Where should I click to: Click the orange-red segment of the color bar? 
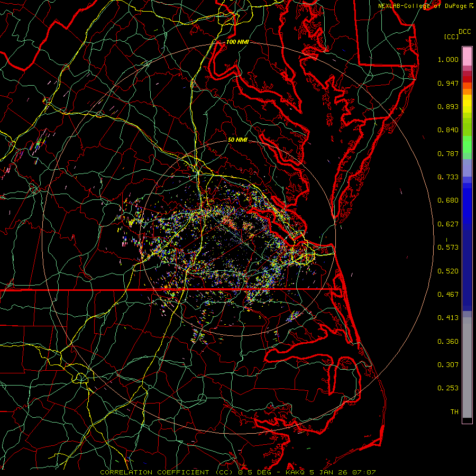(467, 86)
